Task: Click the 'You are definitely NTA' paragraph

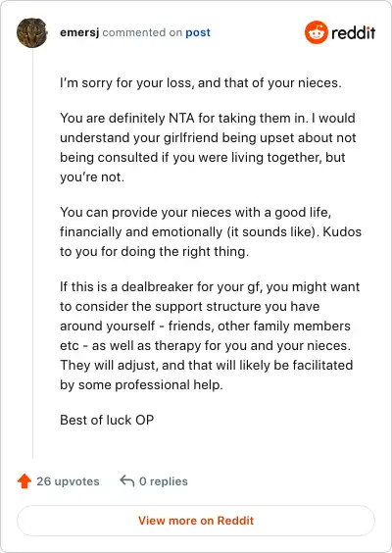Action: point(208,147)
